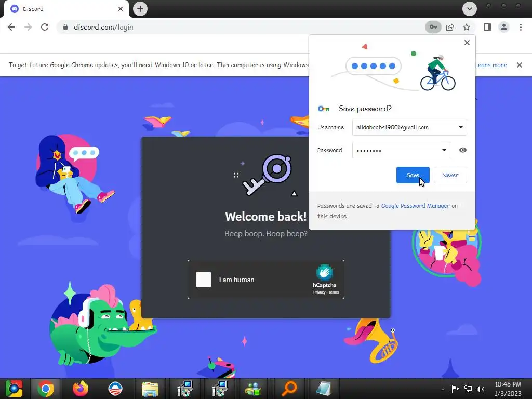
Task: Open hCaptcha Terms link
Action: pyautogui.click(x=334, y=292)
